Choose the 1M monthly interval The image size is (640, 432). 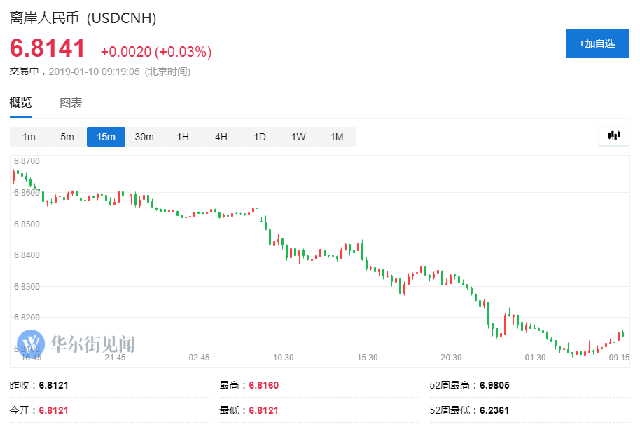[337, 137]
